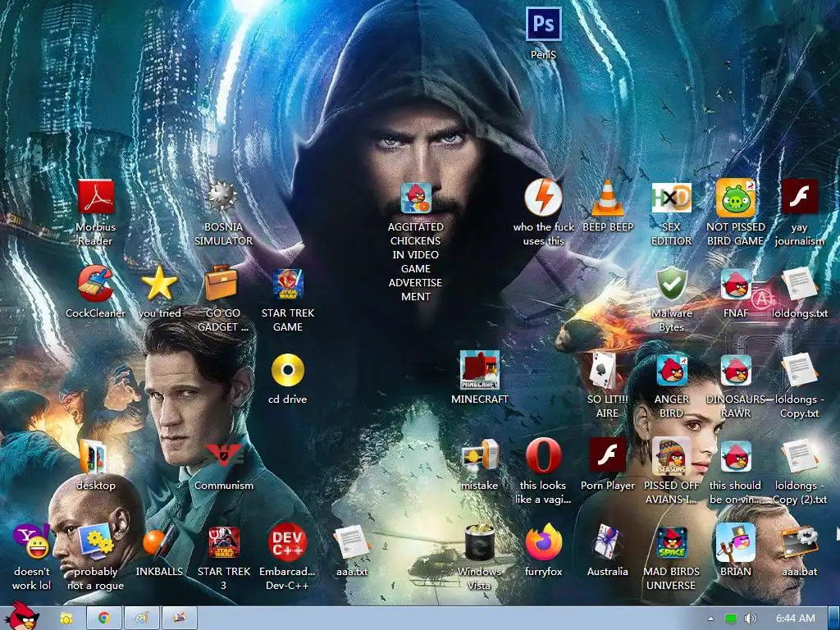840x630 pixels.
Task: Launch MAD BIRDS UNIVERSE Space icon
Action: tap(672, 543)
